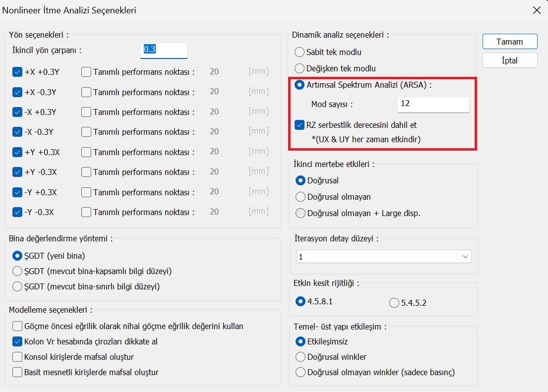The image size is (548, 392).
Task: Select Doğrusal winkler foundation interaction
Action: [300, 357]
